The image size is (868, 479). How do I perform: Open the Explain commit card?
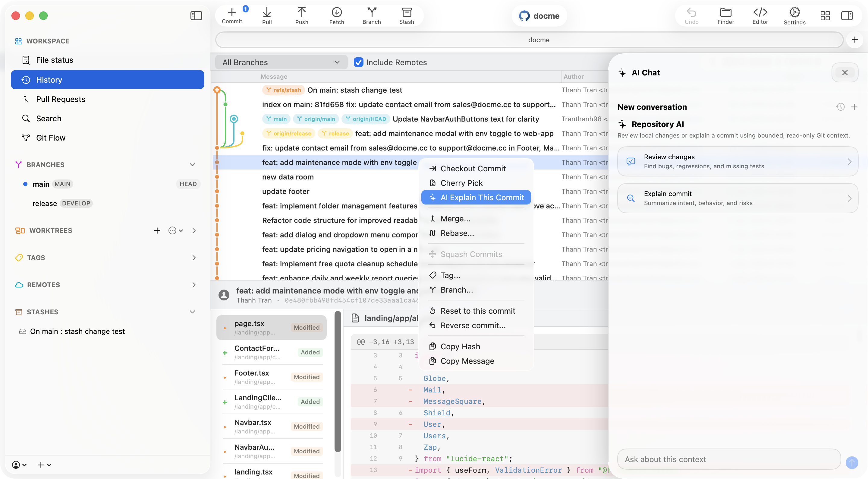pos(737,198)
